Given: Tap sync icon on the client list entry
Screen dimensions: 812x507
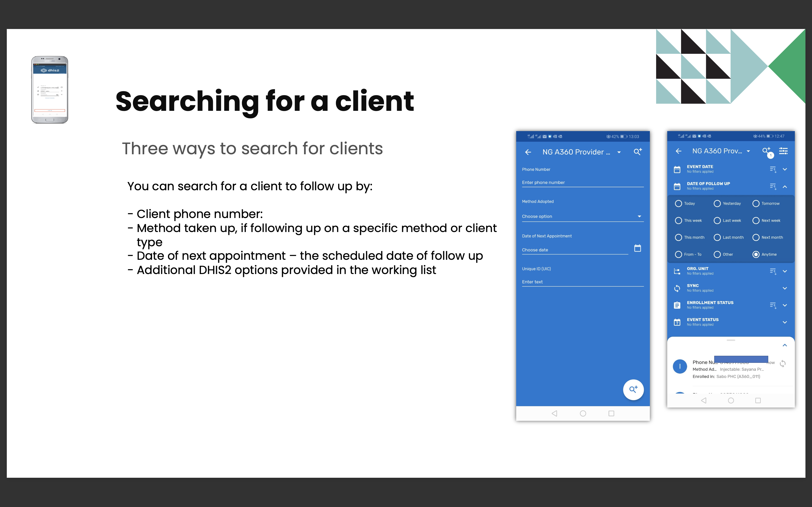Looking at the screenshot, I should [x=783, y=364].
